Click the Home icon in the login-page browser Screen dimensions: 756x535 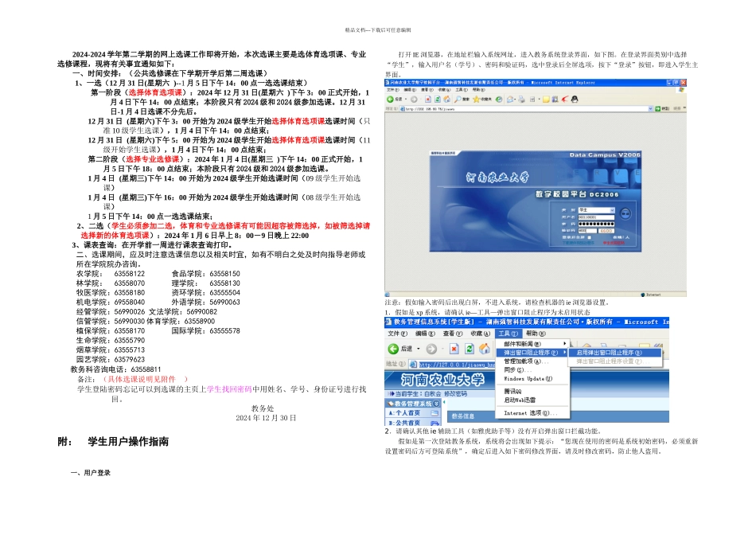447,100
